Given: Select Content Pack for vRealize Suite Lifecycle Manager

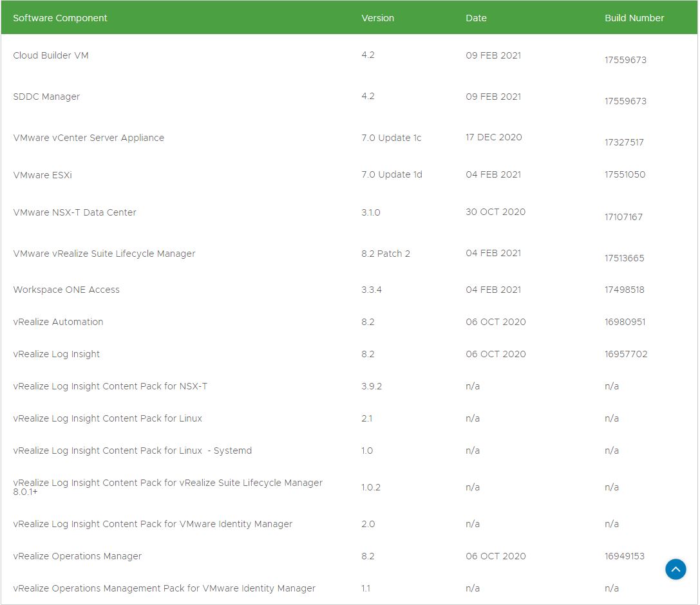Looking at the screenshot, I should pyautogui.click(x=167, y=487).
